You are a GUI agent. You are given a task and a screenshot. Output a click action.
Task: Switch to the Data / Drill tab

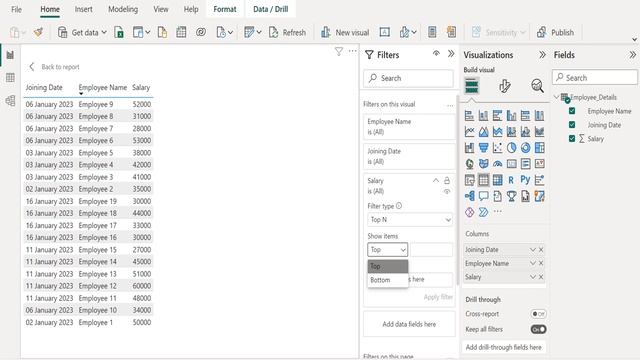(x=270, y=9)
